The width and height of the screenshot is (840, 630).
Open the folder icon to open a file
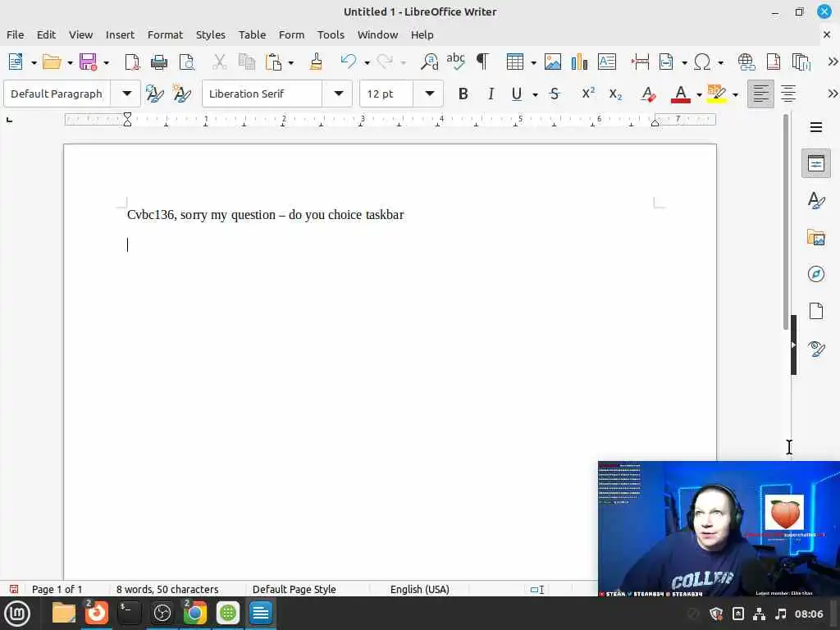click(52, 62)
